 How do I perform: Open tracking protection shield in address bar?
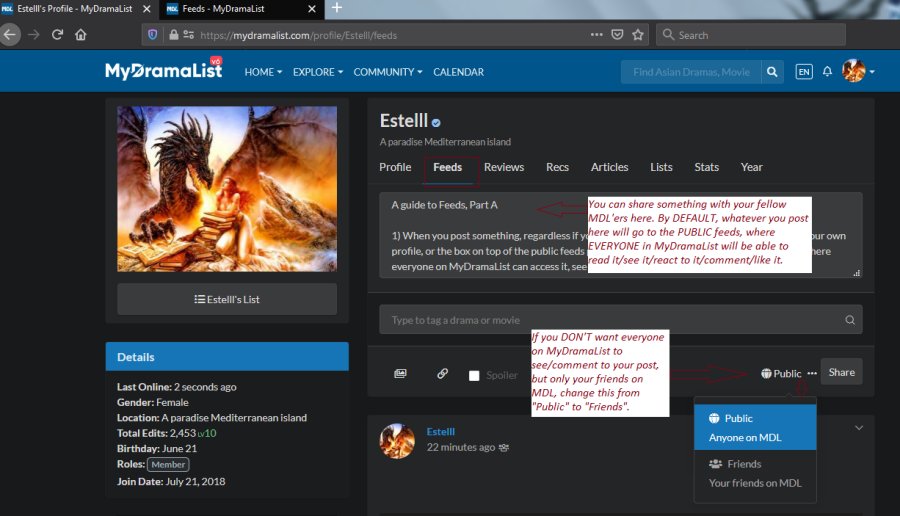pyautogui.click(x=153, y=35)
